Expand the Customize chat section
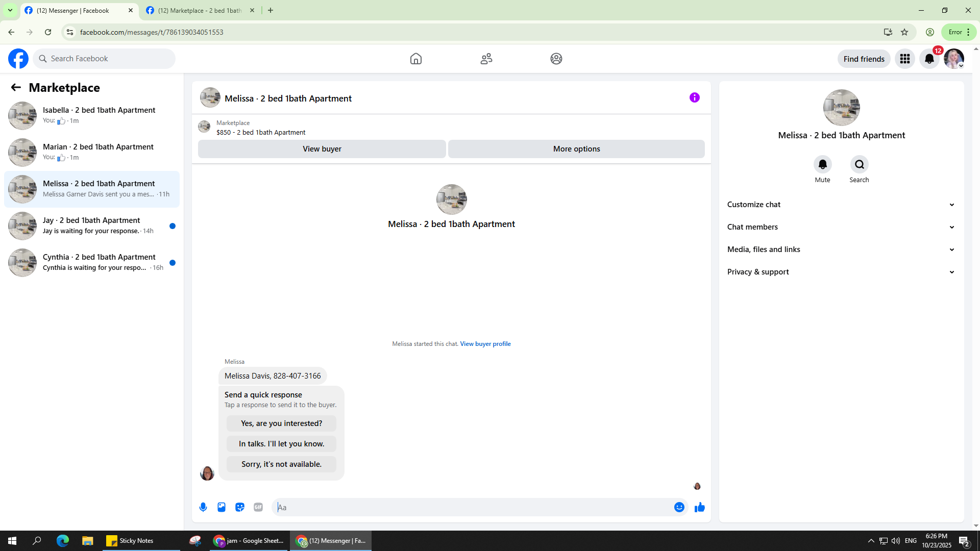 841,205
